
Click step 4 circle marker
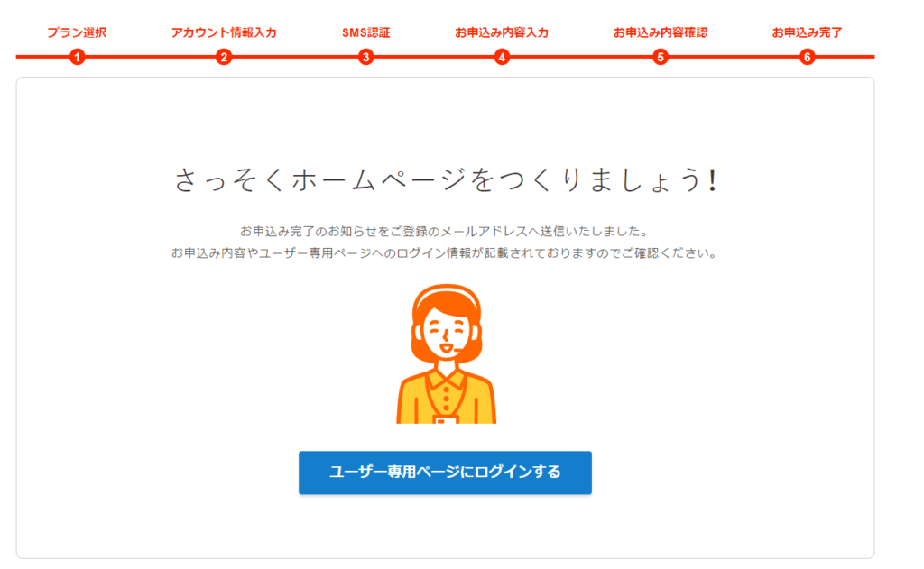[502, 57]
